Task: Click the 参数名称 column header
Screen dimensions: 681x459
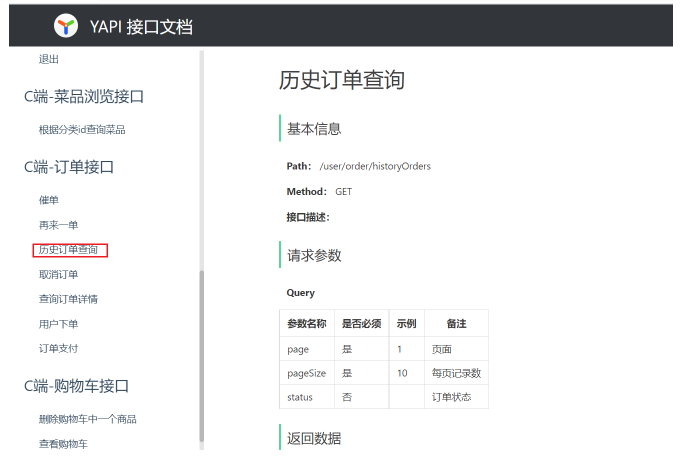Action: (307, 324)
